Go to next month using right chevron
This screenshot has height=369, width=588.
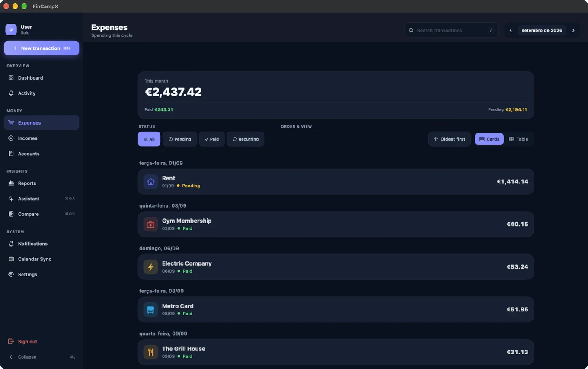click(x=573, y=31)
